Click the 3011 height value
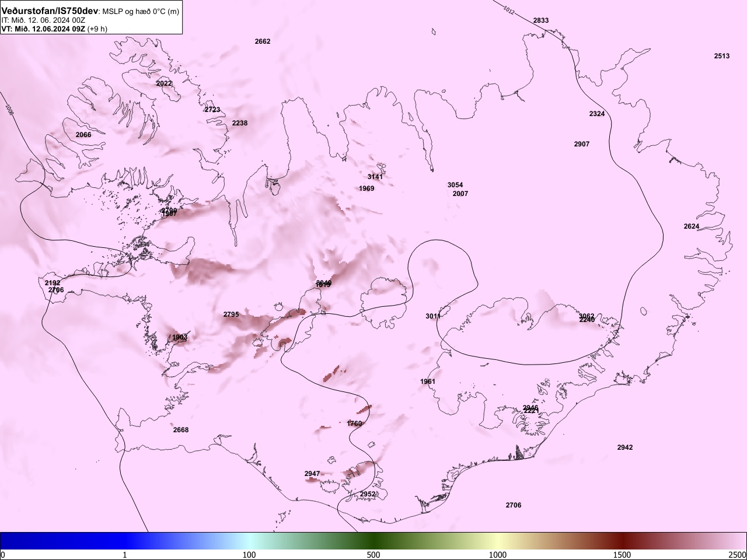Viewport: 747px width, 560px height. click(433, 316)
